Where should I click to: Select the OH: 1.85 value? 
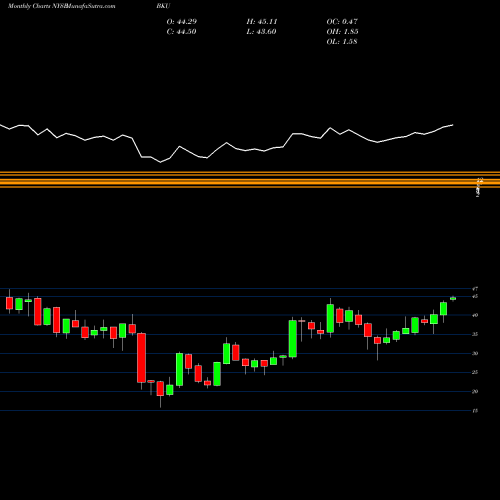click(x=342, y=32)
